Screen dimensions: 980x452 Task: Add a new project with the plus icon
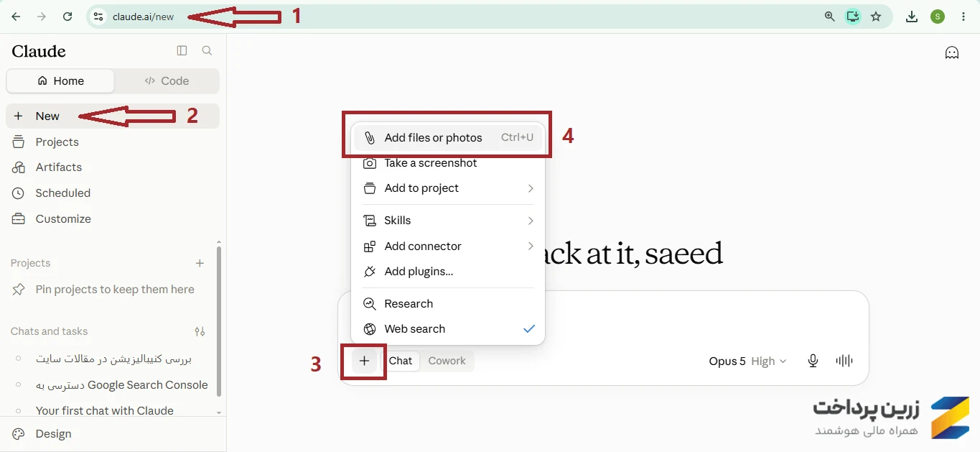200,263
